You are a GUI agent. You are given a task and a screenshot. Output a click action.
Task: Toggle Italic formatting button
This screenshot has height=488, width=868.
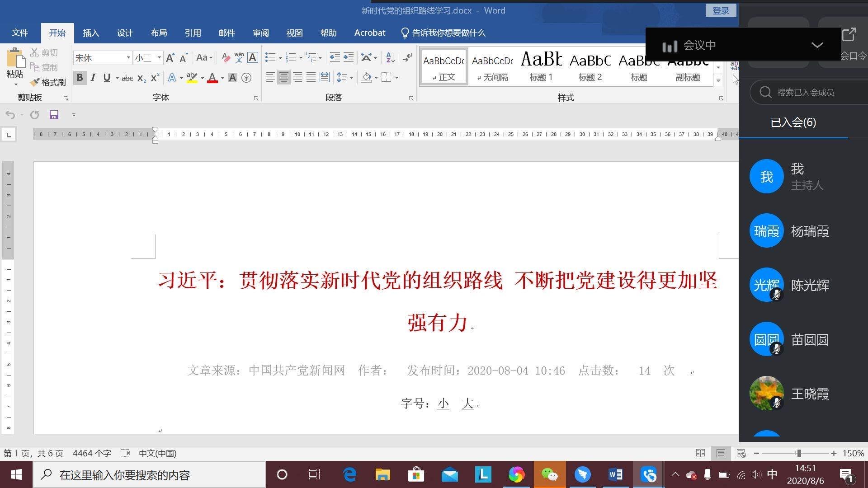(93, 78)
